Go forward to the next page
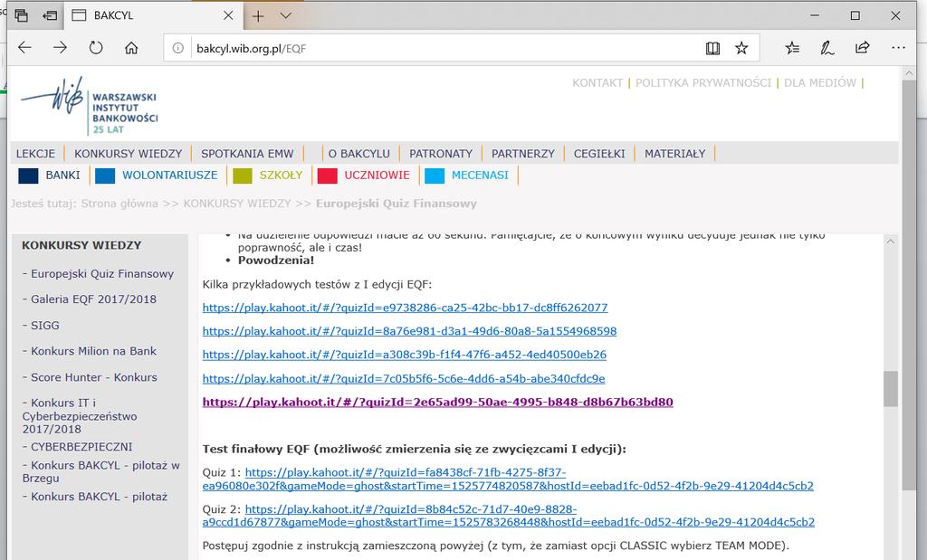927x560 pixels. 61,48
